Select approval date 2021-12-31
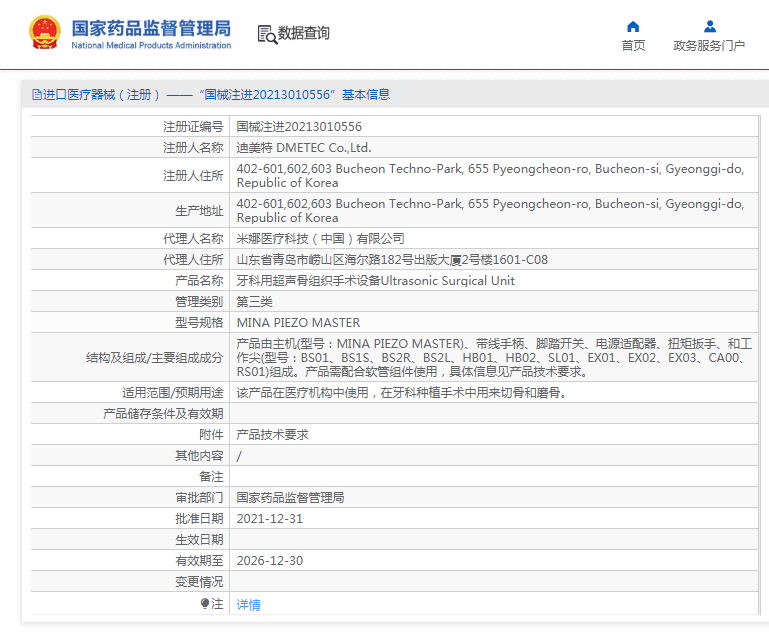The width and height of the screenshot is (769, 633). coord(270,519)
